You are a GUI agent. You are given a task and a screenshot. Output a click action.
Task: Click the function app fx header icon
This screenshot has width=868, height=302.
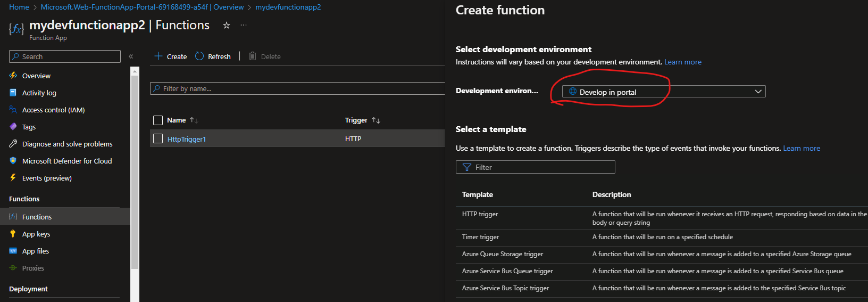coord(16,29)
